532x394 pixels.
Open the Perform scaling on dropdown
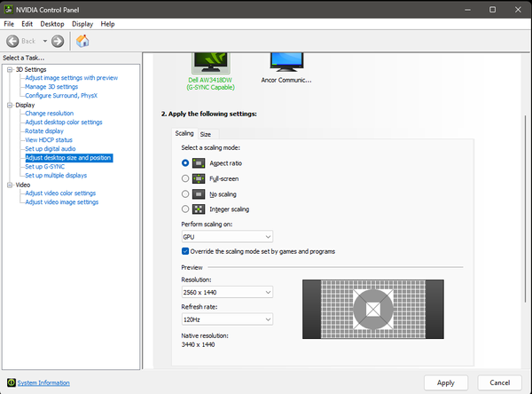point(226,237)
